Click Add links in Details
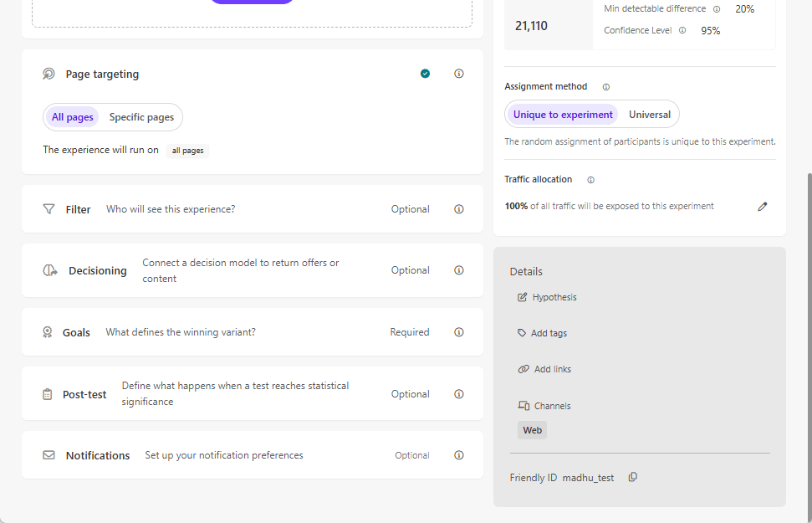This screenshot has height=523, width=812. [x=552, y=369]
